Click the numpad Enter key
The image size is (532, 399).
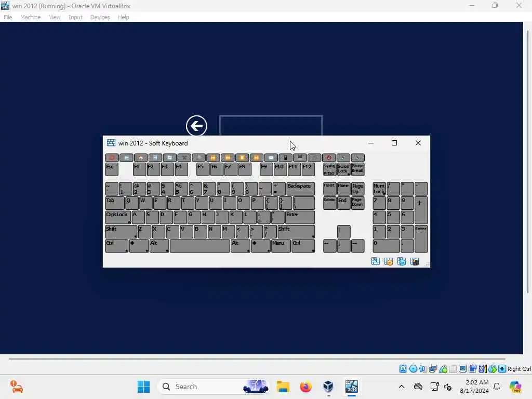tap(421, 239)
